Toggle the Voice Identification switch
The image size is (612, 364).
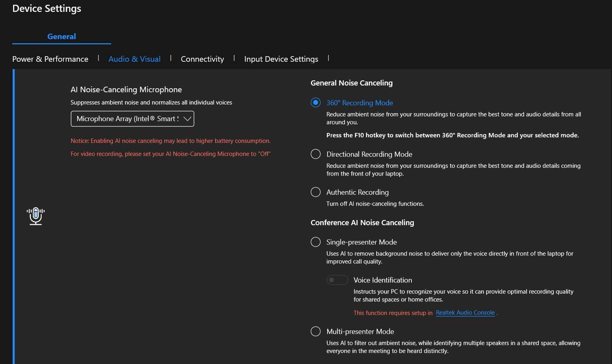[x=337, y=280]
